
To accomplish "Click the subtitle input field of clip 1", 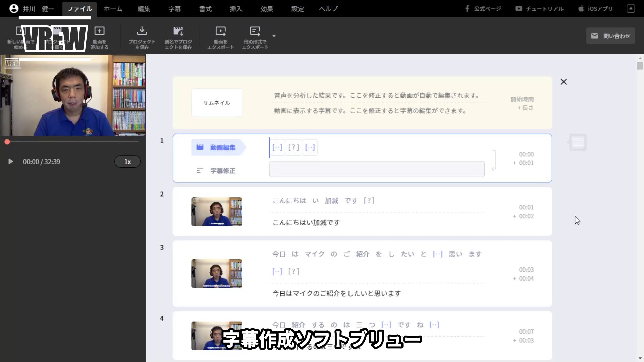I will [377, 169].
